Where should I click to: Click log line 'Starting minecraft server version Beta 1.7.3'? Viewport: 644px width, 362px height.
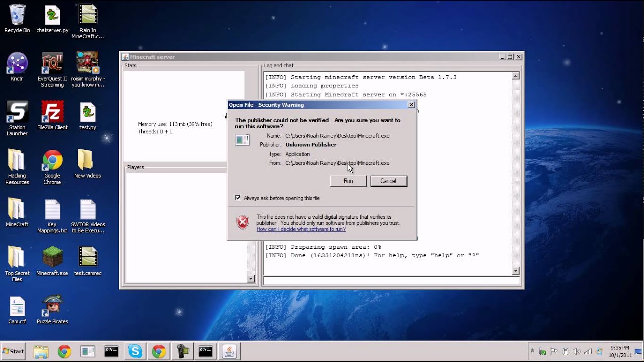pos(361,77)
